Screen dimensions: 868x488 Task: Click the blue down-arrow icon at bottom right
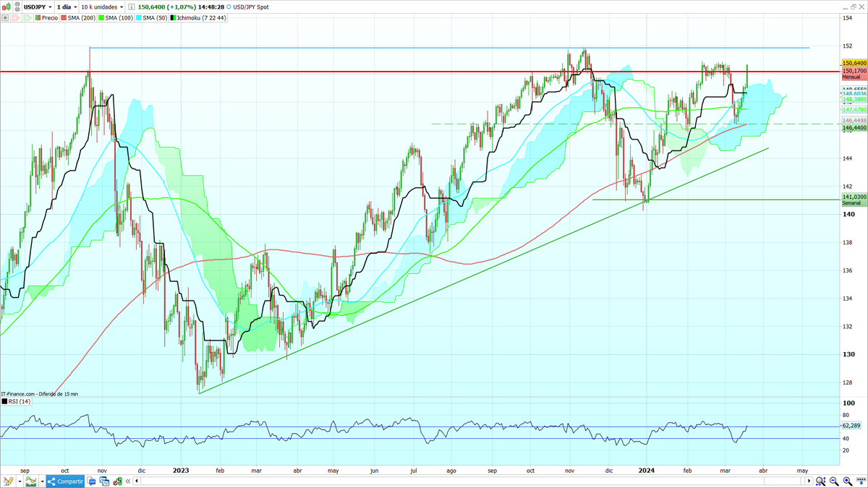[x=861, y=481]
